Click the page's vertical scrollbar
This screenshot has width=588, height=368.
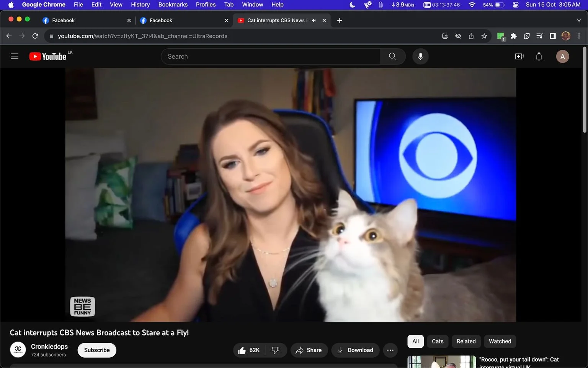pyautogui.click(x=585, y=90)
